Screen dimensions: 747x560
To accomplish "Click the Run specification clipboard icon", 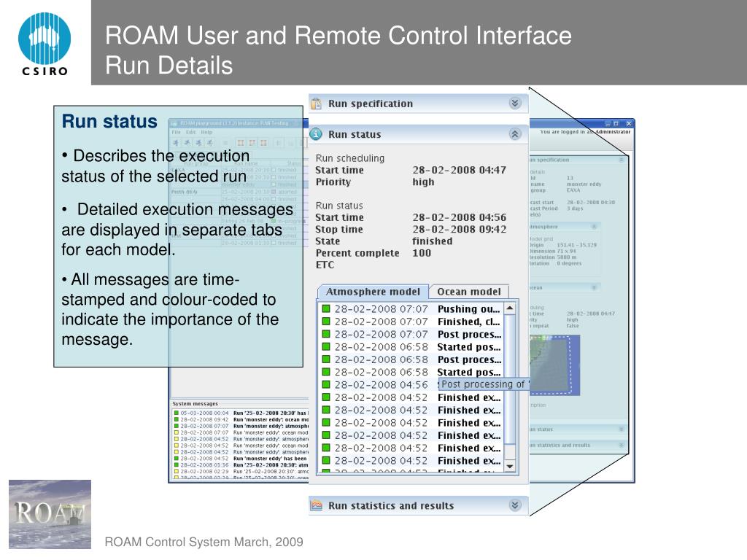I will coord(317,104).
